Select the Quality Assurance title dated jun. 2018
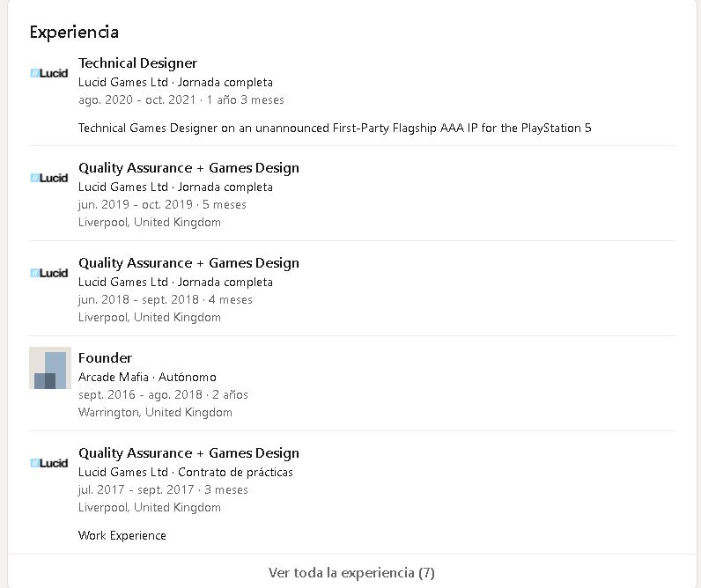 click(188, 263)
